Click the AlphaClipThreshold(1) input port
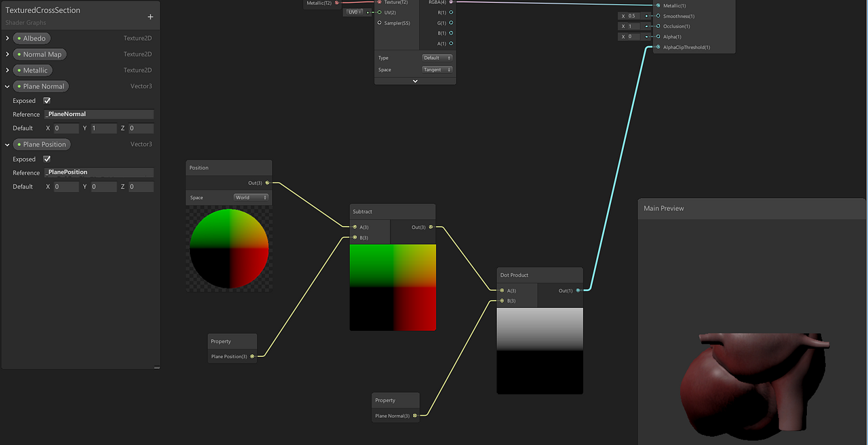Image resolution: width=868 pixels, height=445 pixels. (x=656, y=47)
